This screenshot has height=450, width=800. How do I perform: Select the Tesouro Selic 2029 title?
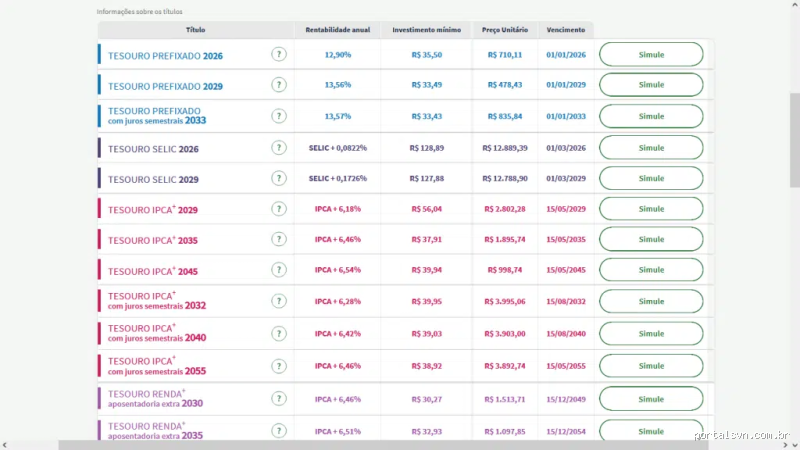pos(153,180)
